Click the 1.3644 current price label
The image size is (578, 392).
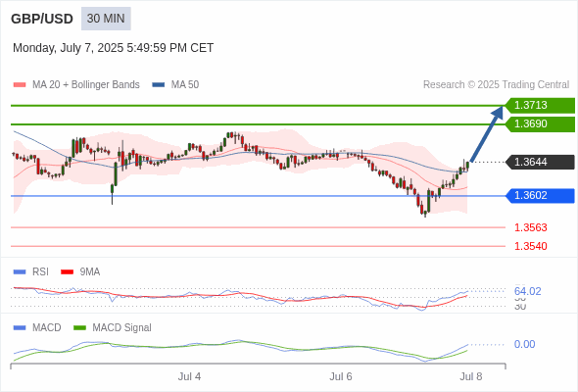[x=540, y=163]
